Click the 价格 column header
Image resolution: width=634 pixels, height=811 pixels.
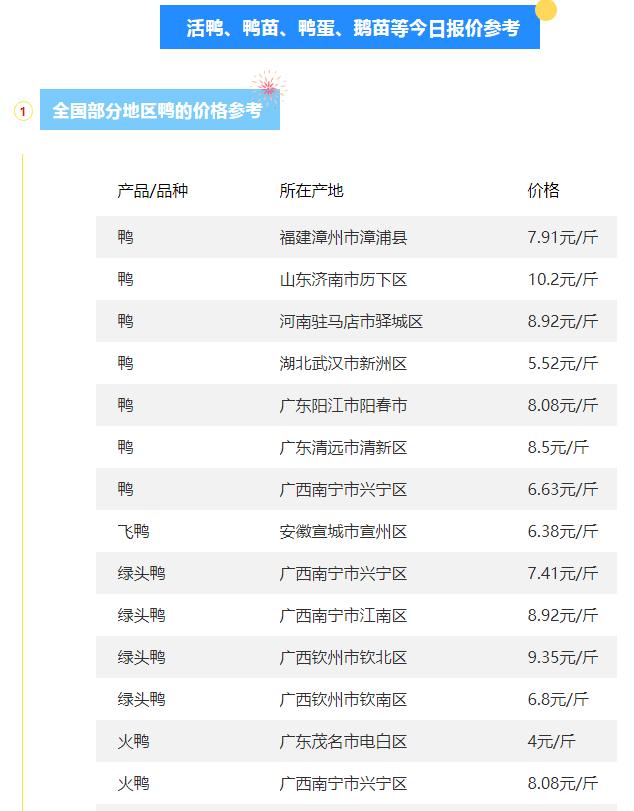[x=543, y=191]
